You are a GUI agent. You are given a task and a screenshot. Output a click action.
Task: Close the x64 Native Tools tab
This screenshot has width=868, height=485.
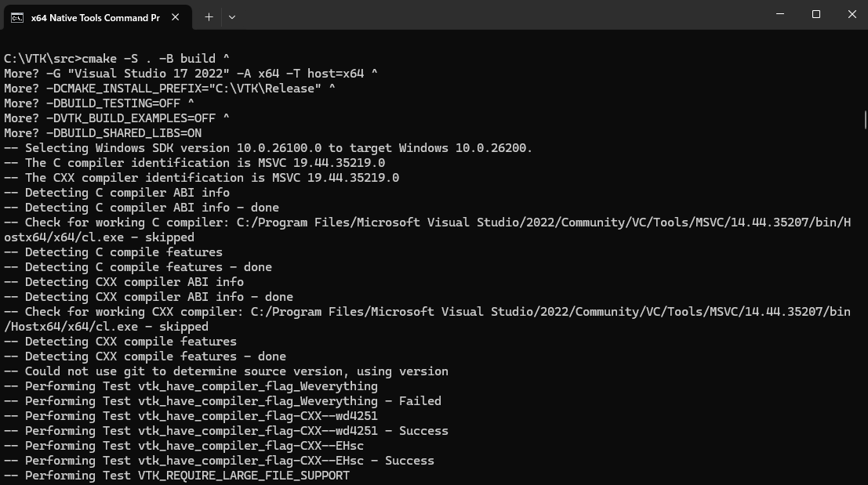click(x=175, y=17)
